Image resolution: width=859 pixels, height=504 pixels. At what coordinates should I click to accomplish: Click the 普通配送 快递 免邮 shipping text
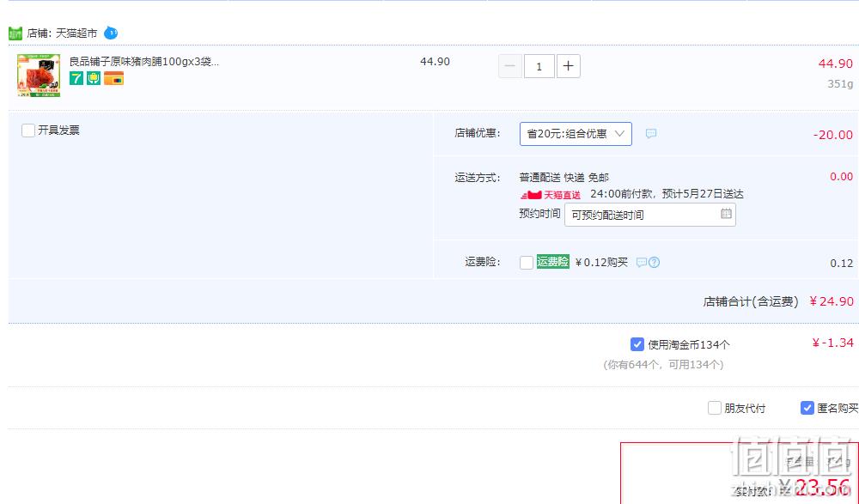564,178
